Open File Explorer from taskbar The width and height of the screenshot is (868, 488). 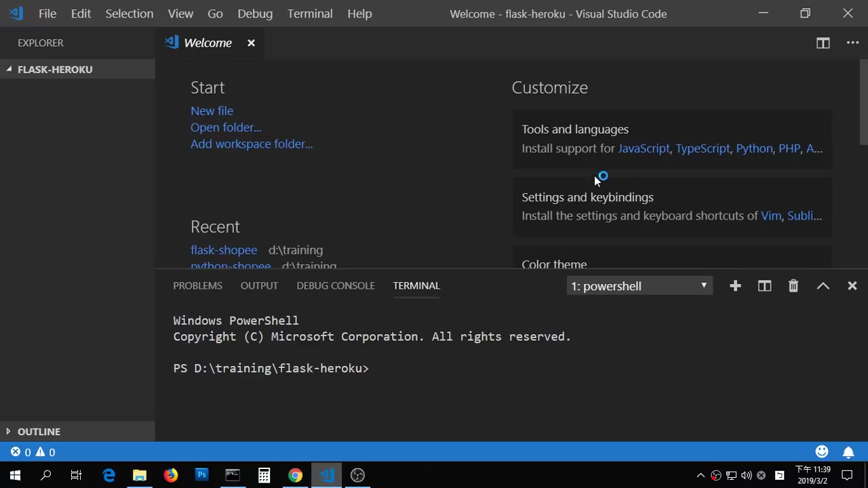pyautogui.click(x=139, y=475)
